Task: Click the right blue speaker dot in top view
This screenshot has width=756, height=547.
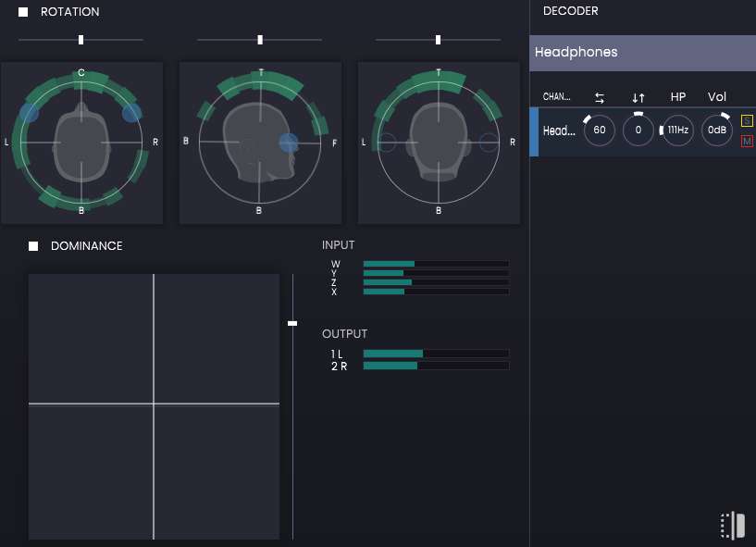Action: point(132,113)
